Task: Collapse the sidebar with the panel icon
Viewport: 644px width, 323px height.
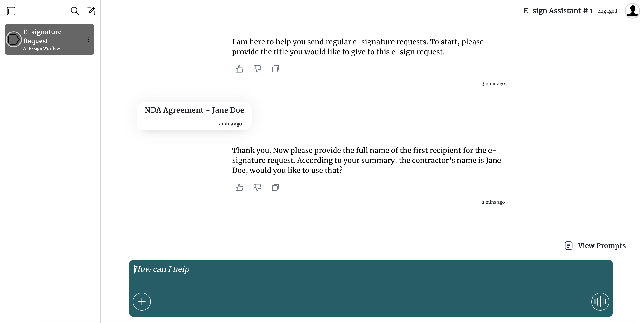Action: pyautogui.click(x=11, y=11)
